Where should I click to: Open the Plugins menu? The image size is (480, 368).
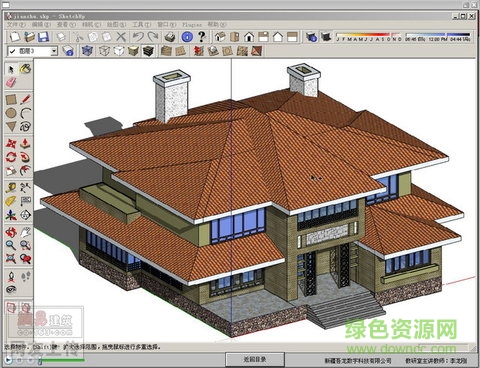tap(192, 25)
